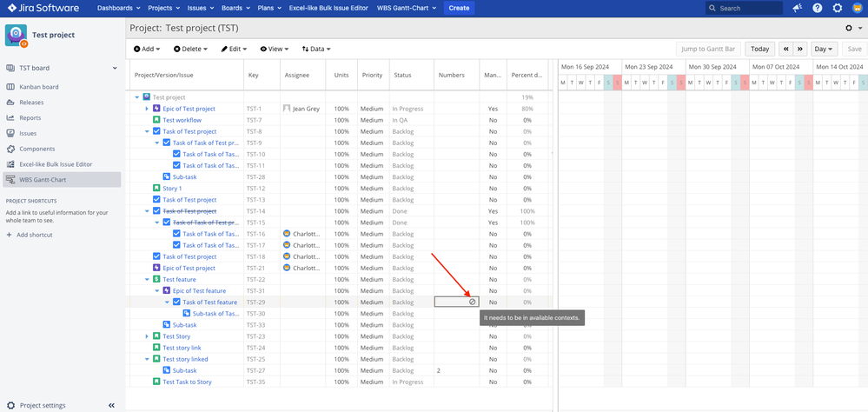Open the Test workflow issue link
868x412 pixels.
(x=182, y=120)
